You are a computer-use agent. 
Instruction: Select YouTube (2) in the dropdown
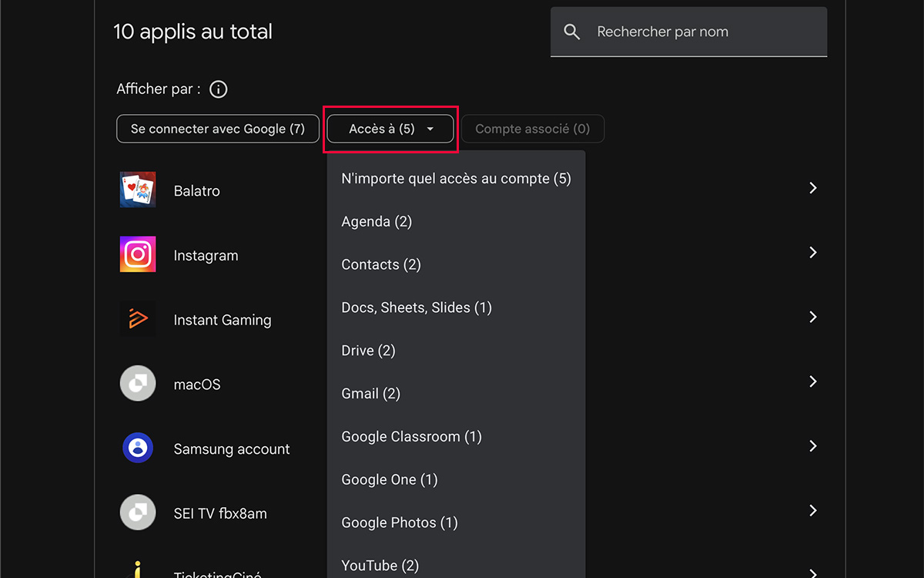[x=457, y=566]
